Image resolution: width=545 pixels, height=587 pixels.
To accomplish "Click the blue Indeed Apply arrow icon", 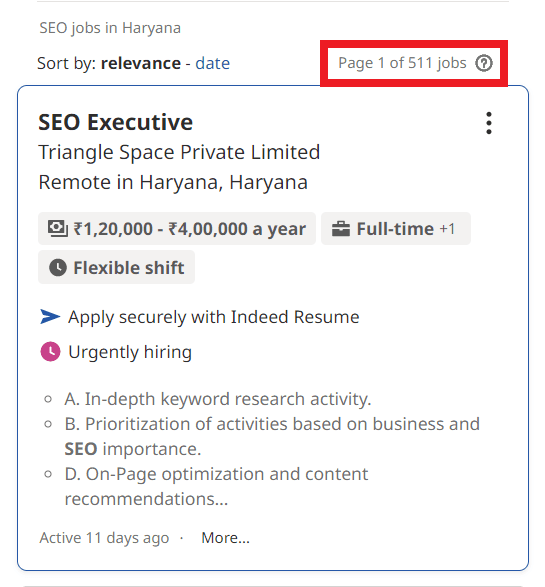I will [x=50, y=317].
